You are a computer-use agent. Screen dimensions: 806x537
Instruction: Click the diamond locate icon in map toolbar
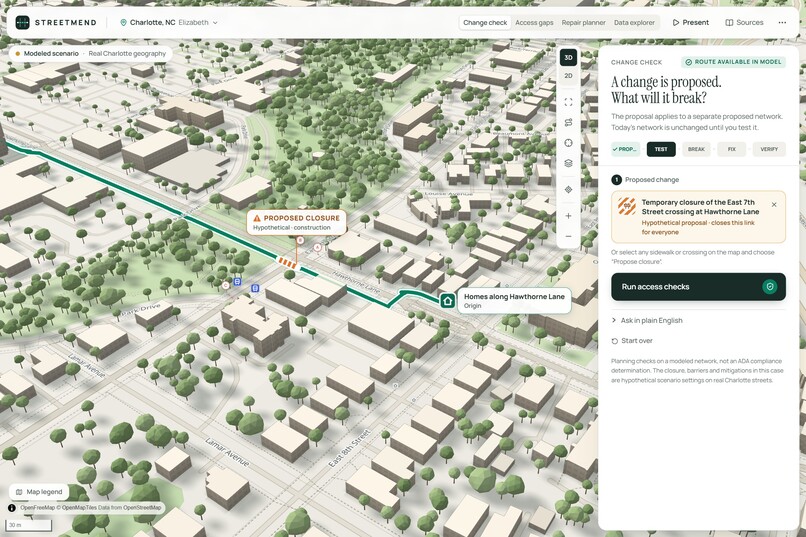pos(568,190)
